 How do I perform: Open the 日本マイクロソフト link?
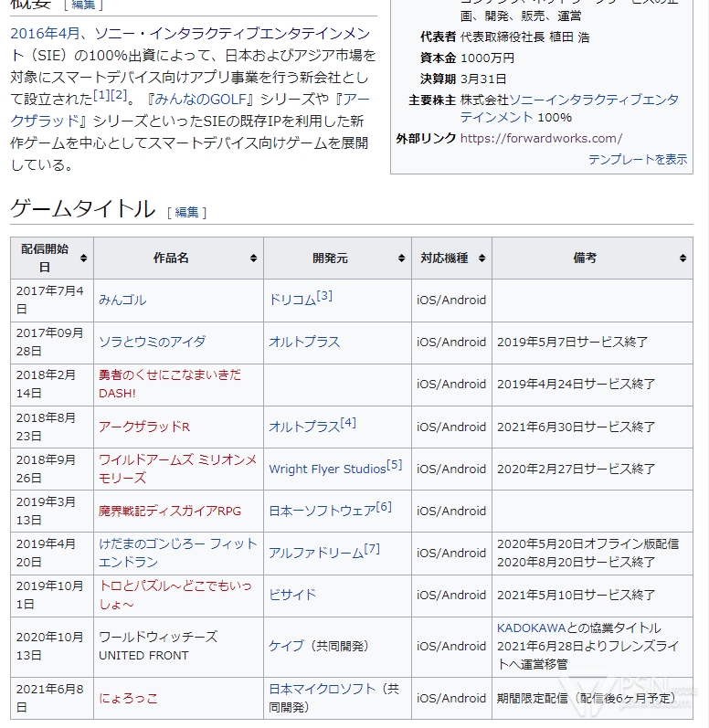[323, 689]
